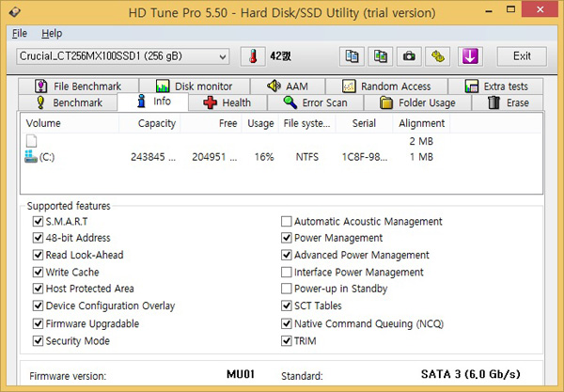Toggle the SCT Tables checkbox

[x=287, y=306]
